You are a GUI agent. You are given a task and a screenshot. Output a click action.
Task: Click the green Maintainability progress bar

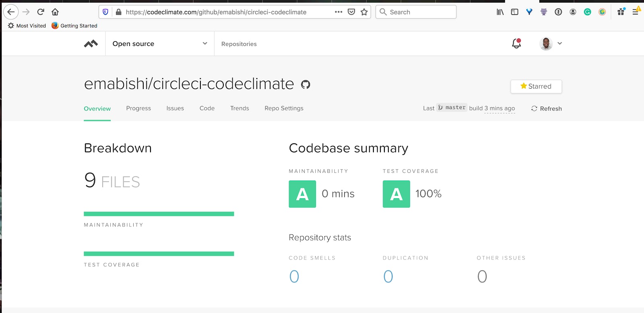(159, 214)
